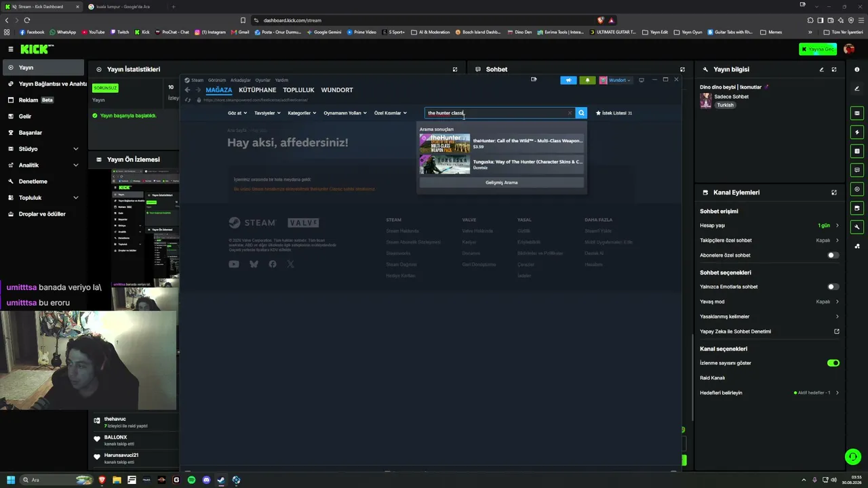The height and width of the screenshot is (488, 868).
Task: Open Droplar ve ödüller in sidebar
Action: (42, 214)
